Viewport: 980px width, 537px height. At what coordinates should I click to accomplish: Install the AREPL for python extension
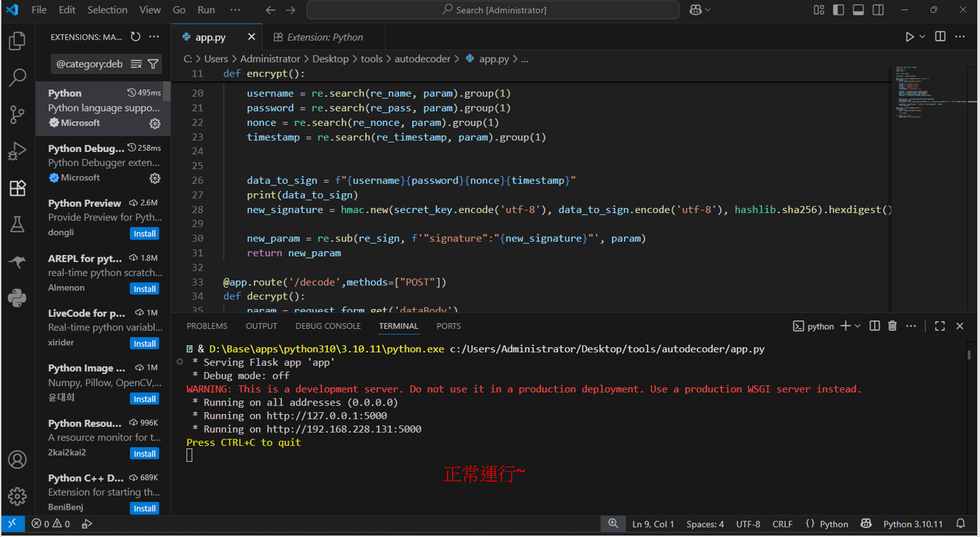145,289
